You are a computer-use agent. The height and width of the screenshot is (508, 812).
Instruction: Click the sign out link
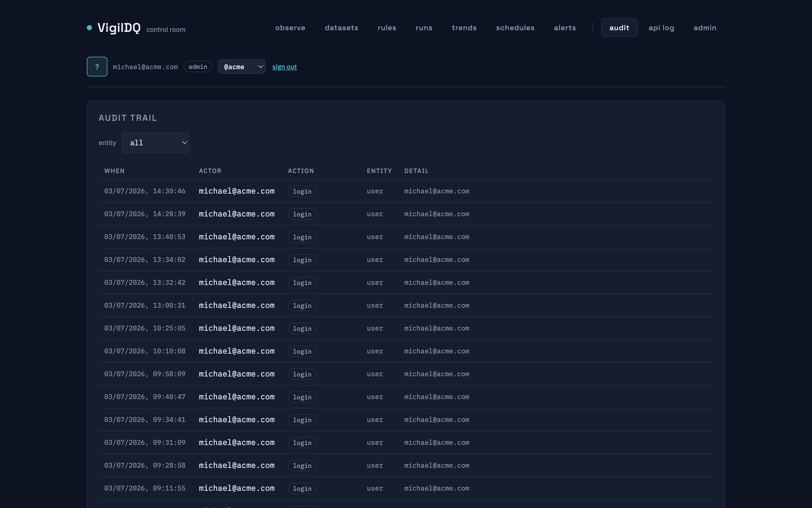(x=284, y=67)
